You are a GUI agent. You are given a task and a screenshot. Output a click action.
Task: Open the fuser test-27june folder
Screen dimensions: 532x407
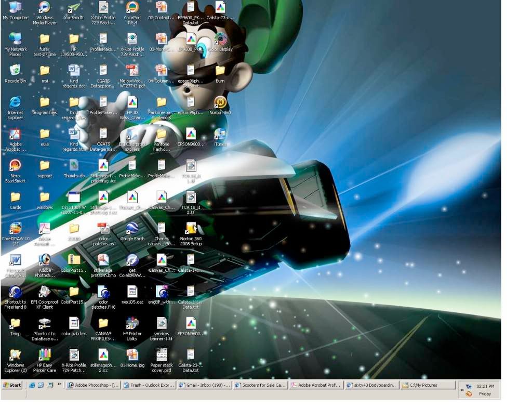coord(45,44)
